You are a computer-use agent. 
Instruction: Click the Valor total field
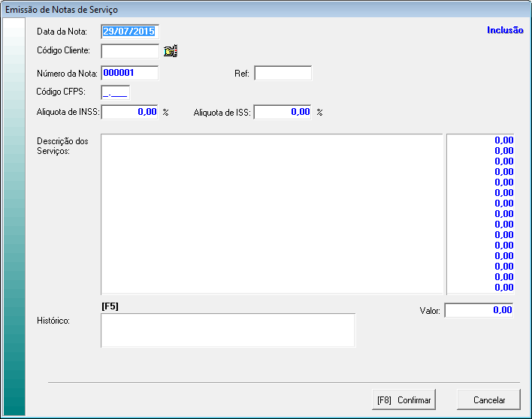(479, 310)
